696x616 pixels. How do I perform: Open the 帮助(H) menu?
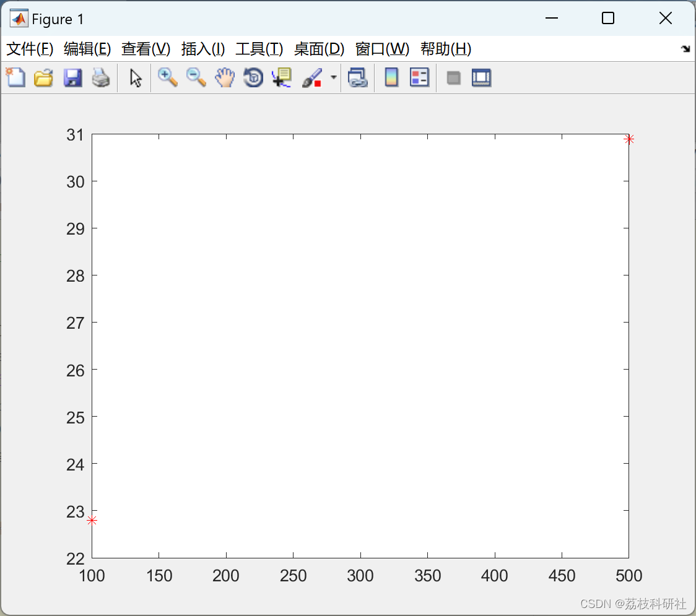(x=446, y=49)
